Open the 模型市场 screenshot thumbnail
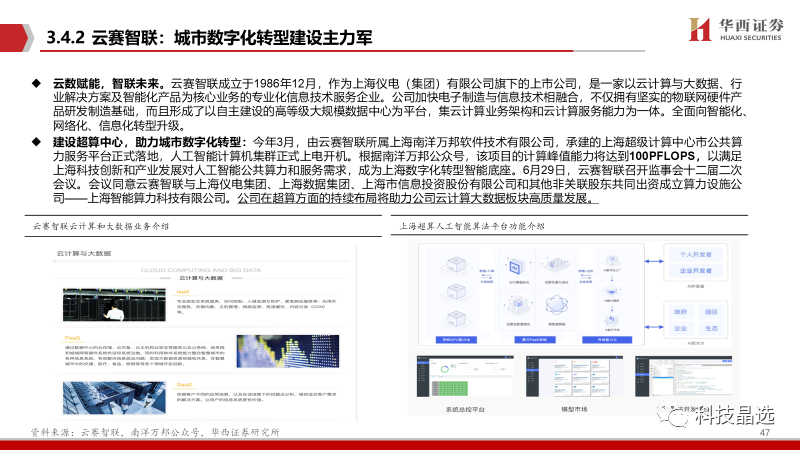800x450 pixels. 574,377
